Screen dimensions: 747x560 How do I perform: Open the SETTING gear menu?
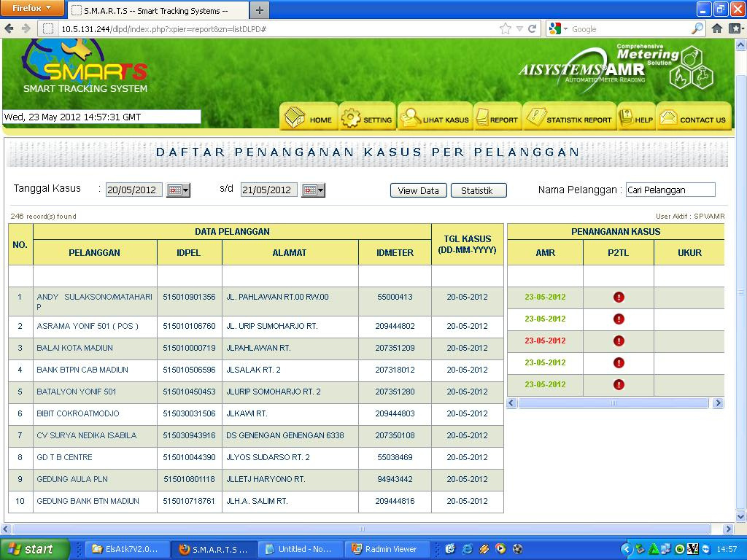point(367,118)
